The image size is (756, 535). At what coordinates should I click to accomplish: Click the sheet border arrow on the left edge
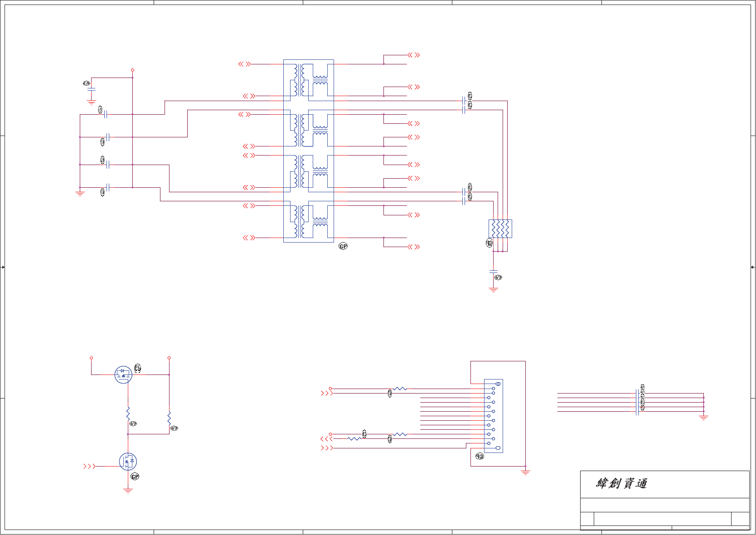[x=3, y=267]
